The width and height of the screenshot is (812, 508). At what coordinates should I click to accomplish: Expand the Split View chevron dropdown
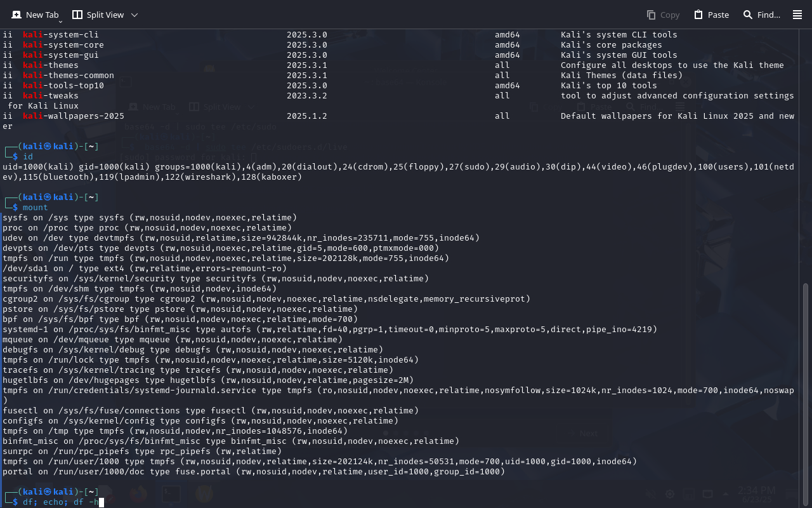[x=134, y=15]
